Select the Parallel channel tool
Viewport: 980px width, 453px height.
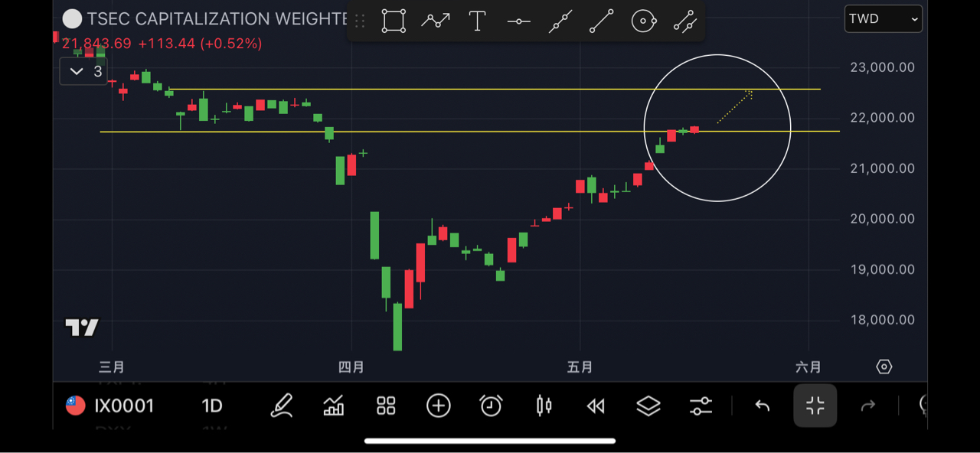(x=685, y=21)
